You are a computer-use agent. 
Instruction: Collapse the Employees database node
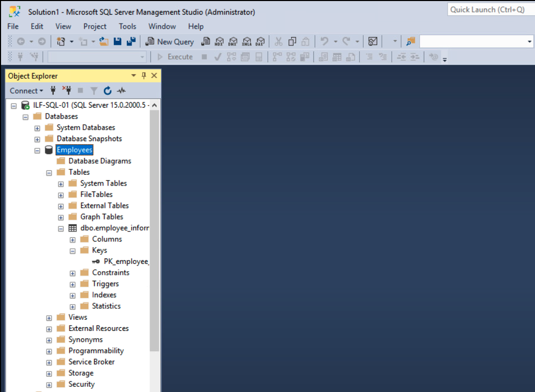coord(37,151)
